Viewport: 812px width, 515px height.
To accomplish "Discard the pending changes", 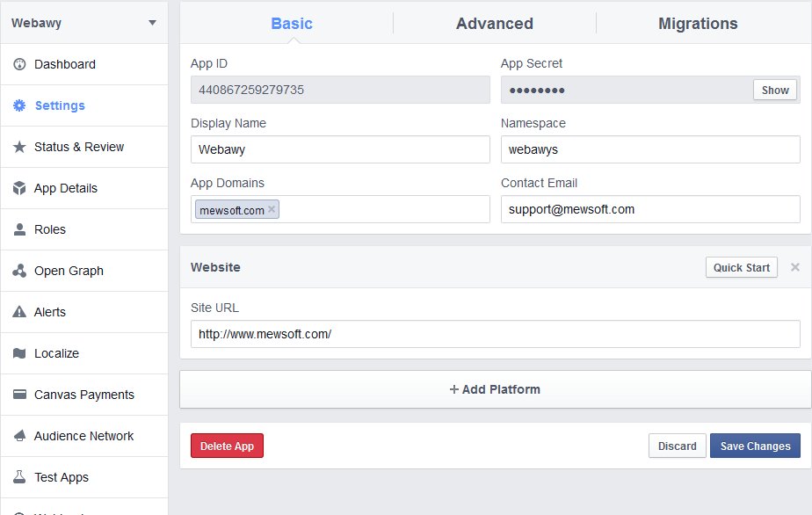I will pyautogui.click(x=677, y=446).
